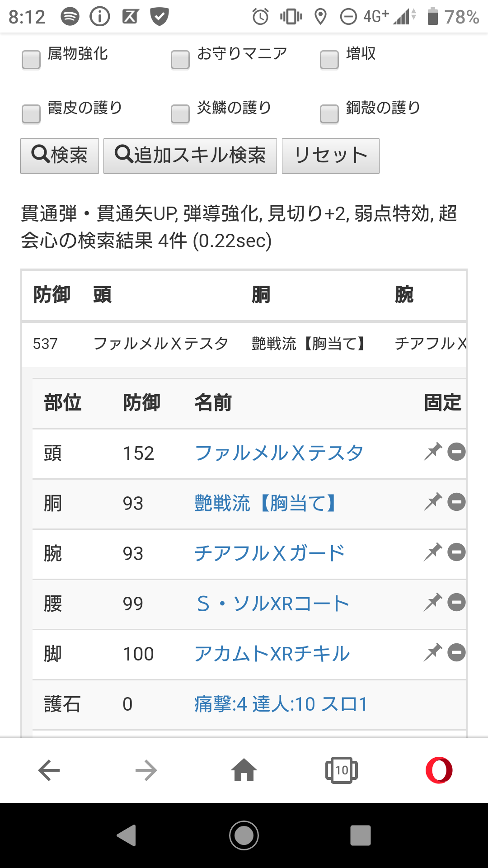Exclude S・ソルXRコート using minus icon
Screen dimensions: 488x868
[456, 603]
